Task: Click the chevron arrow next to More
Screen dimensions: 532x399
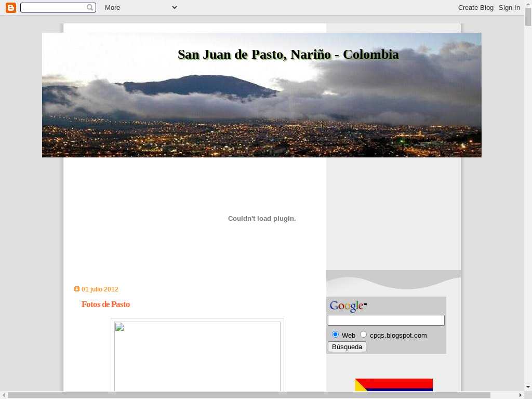Action: 174,7
